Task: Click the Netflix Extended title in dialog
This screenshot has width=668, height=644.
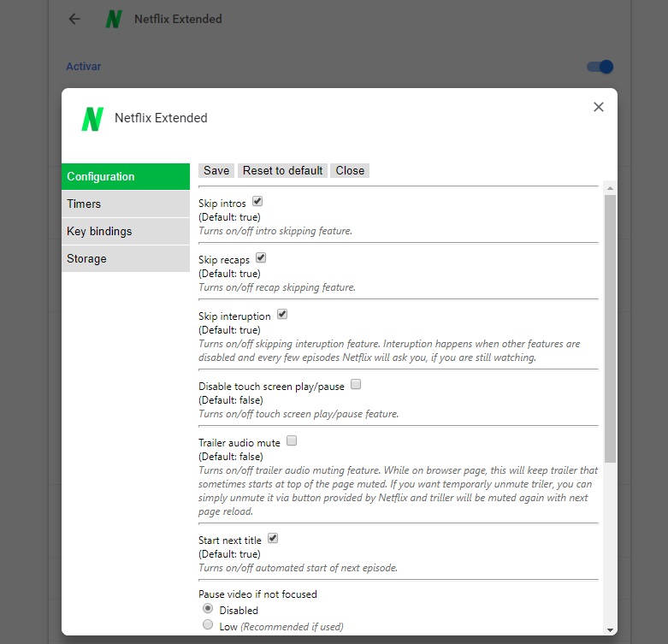Action: click(x=161, y=118)
